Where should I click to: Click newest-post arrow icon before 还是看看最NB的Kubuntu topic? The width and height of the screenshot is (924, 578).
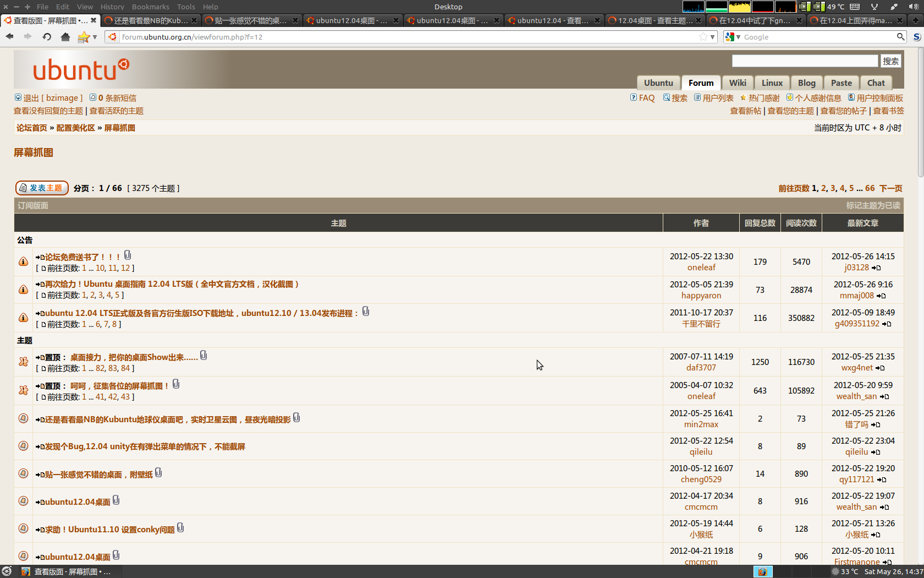(x=40, y=420)
